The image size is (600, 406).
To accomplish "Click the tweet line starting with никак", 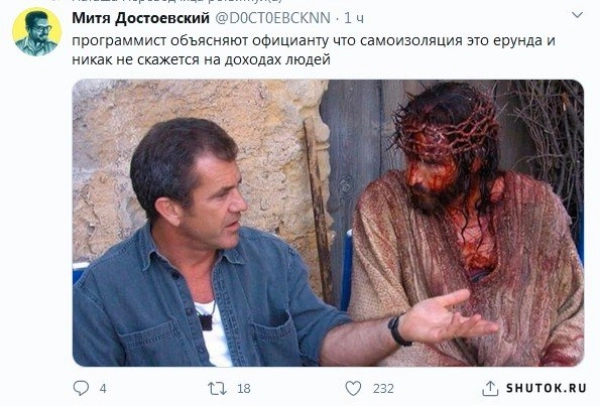I will tap(201, 60).
